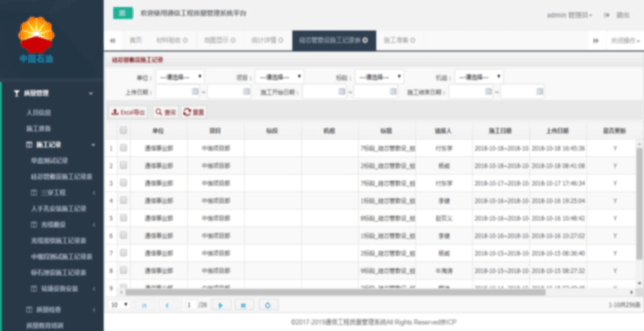Viewport: 644px width, 331px height.
Task: Open calendar for 上传日期 start field
Action: (x=195, y=92)
